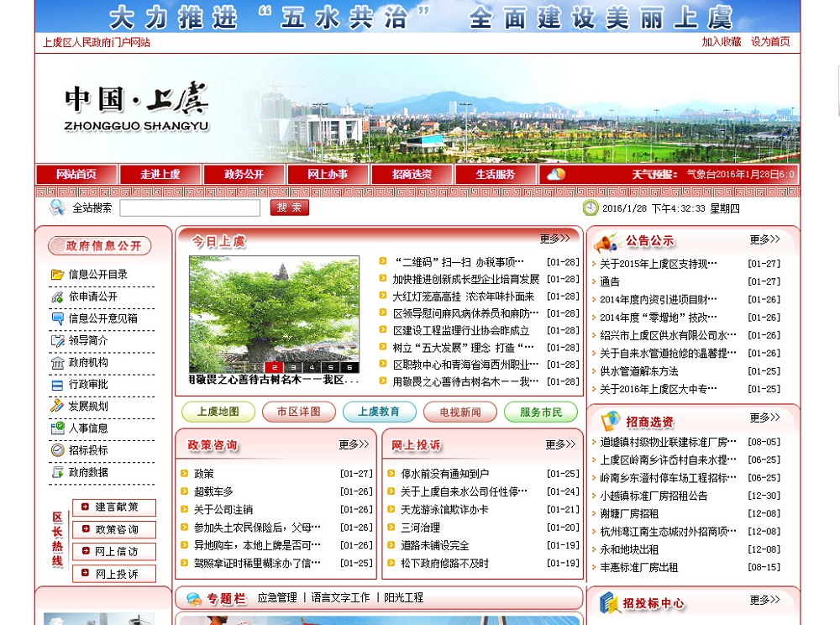Click the clock icon next to 招标投标
Screen dimensions: 840x625
pyautogui.click(x=57, y=450)
